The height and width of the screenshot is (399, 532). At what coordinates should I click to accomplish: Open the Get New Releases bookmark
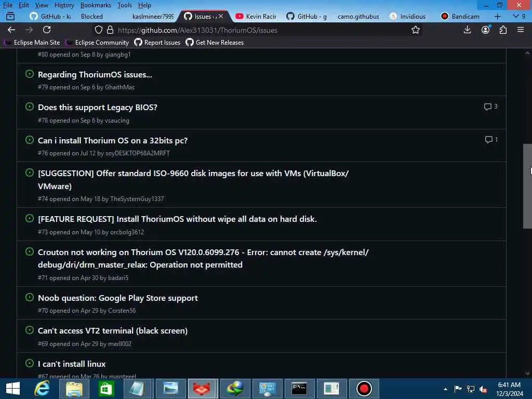(215, 43)
